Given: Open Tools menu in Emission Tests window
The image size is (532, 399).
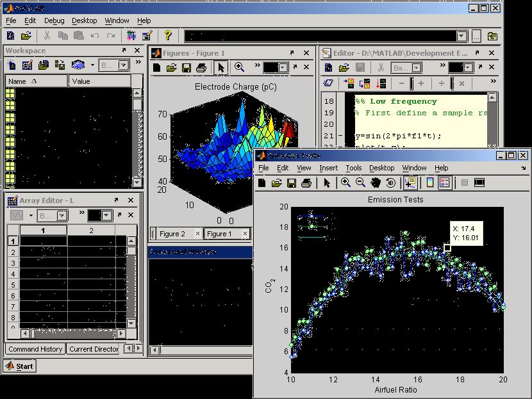Looking at the screenshot, I should [x=354, y=168].
